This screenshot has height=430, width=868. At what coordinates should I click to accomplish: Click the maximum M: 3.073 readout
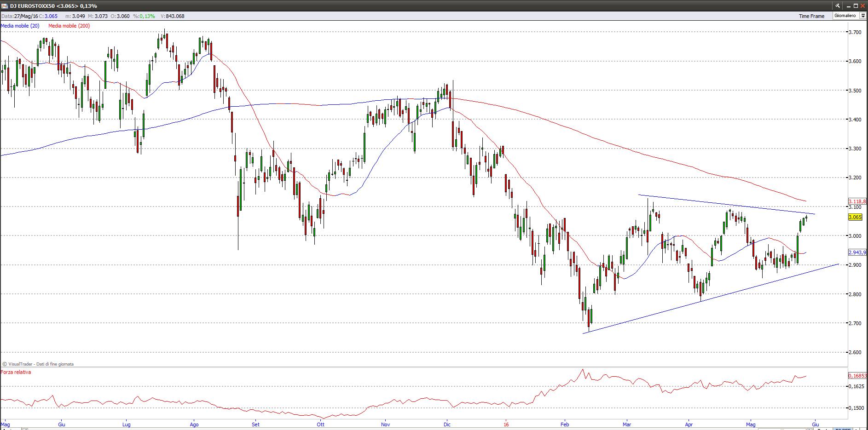point(98,16)
